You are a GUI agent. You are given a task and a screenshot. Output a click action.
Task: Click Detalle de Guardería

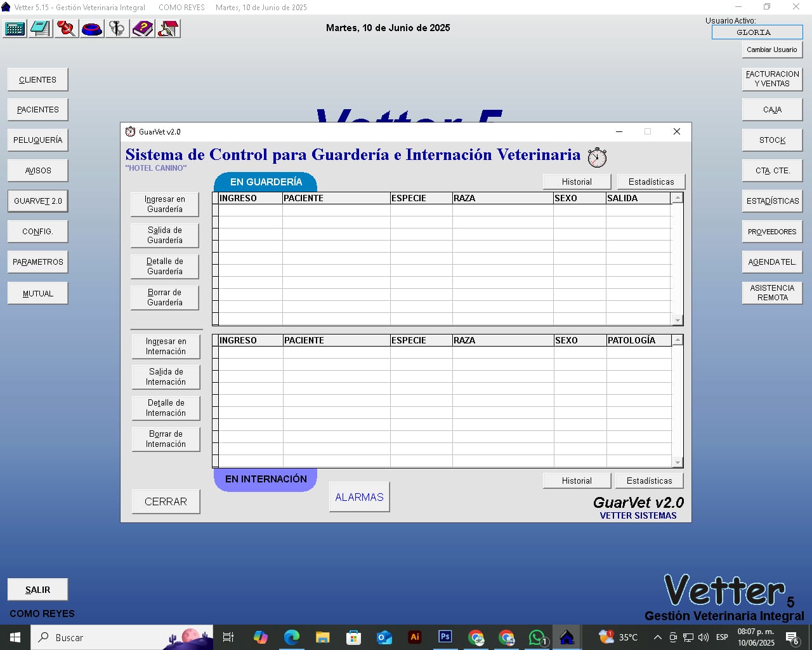point(165,267)
